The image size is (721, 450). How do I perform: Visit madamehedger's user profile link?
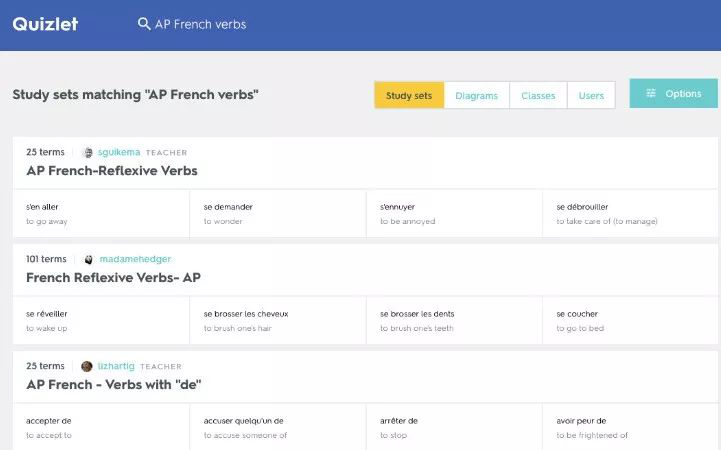pos(135,259)
